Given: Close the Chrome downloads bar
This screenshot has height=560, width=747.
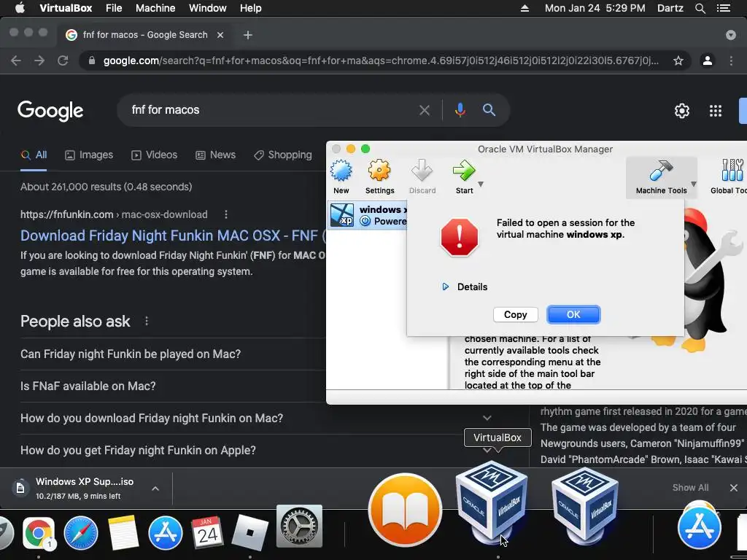Looking at the screenshot, I should pyautogui.click(x=734, y=488).
